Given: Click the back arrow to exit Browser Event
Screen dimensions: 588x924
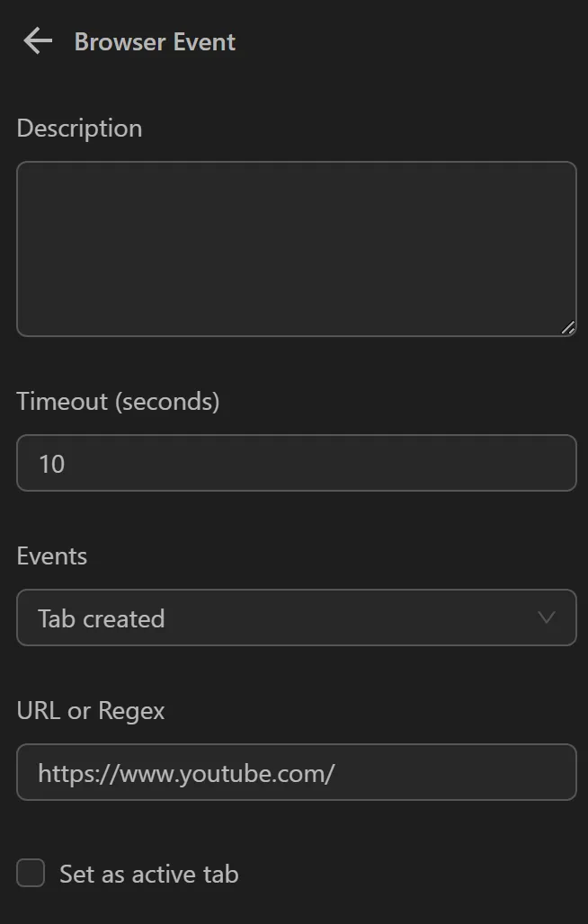Looking at the screenshot, I should pos(36,40).
